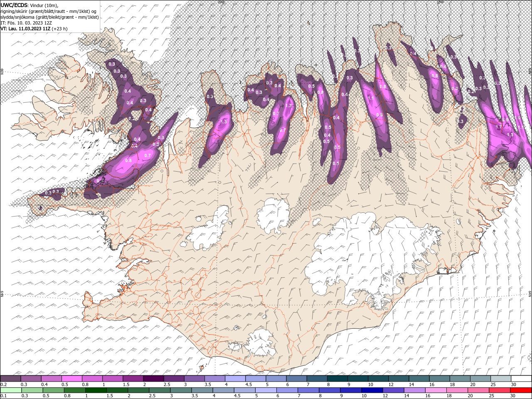Click the rain legend swatch between 3 and 3.5
The height and width of the screenshot is (399, 532).
click(x=180, y=390)
